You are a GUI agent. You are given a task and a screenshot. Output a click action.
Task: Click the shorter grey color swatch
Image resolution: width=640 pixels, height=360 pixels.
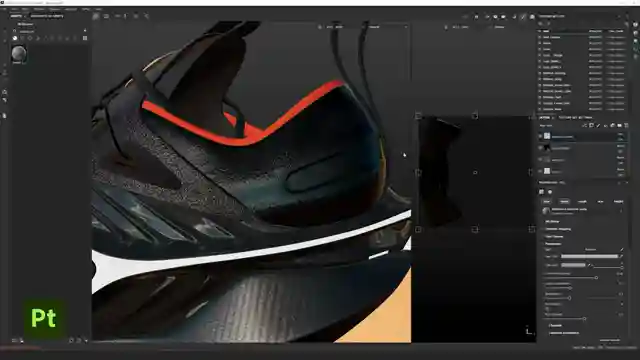573,265
